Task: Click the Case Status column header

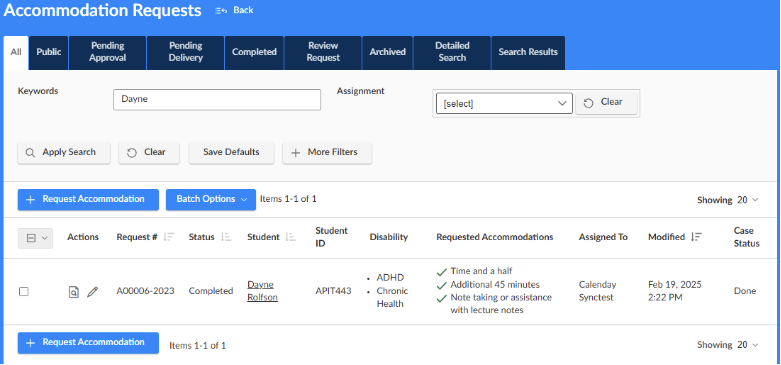Action: pos(747,237)
